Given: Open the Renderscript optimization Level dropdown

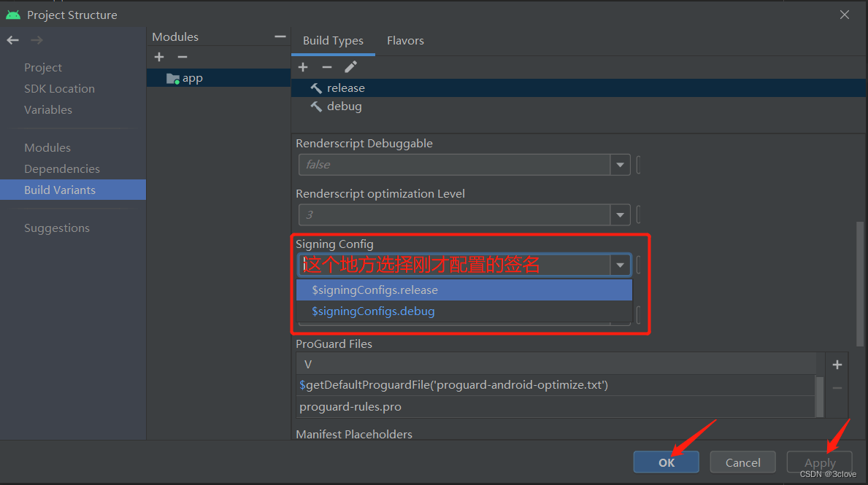Looking at the screenshot, I should tap(619, 214).
